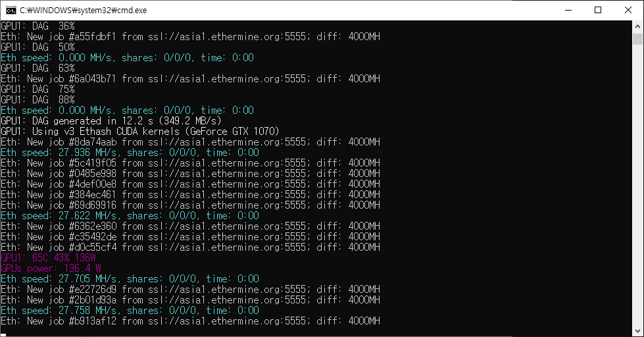Click the line 'GPU1: DAG 75%'
Viewport: 644px width, 337px height.
point(37,89)
